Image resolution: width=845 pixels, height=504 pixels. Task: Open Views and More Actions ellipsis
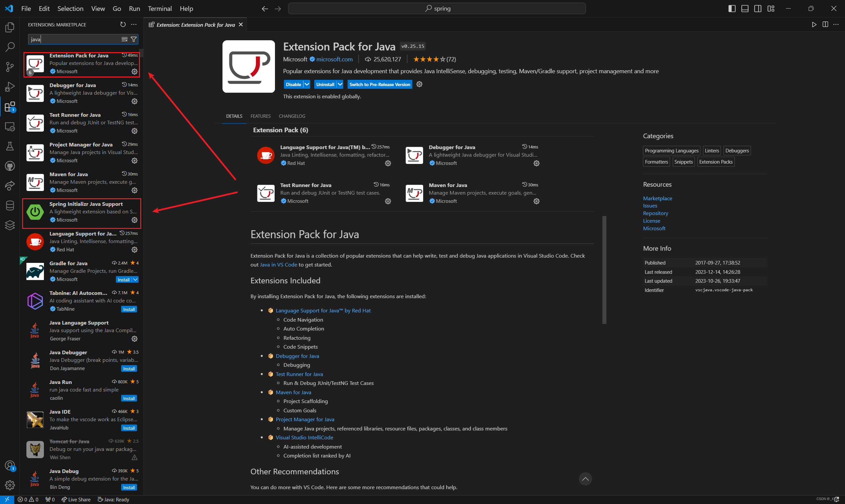[x=134, y=24]
